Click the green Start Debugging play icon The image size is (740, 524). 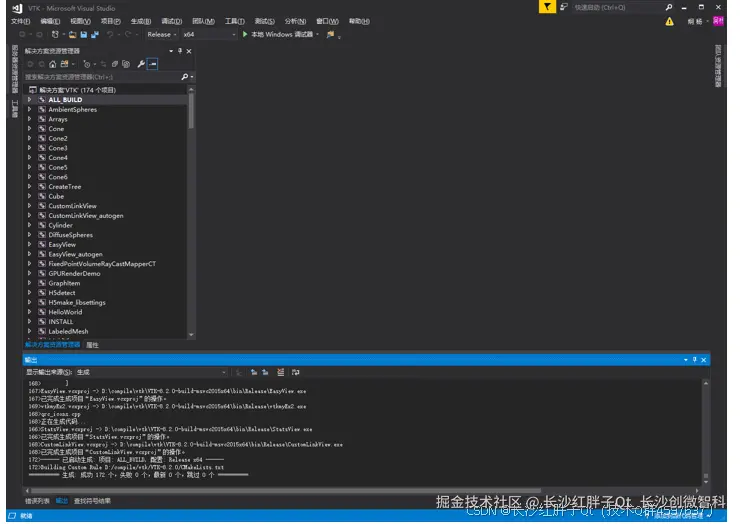tap(245, 34)
